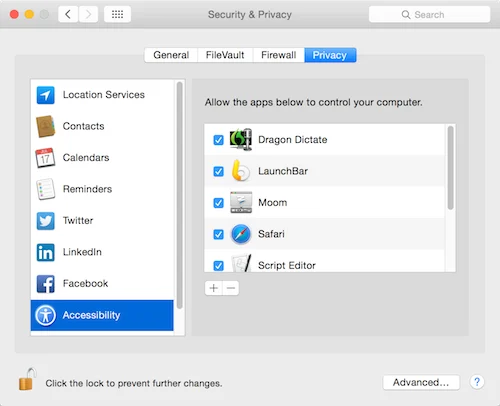Add an app with the plus button
Screen dimensions: 500x406
[x=213, y=288]
